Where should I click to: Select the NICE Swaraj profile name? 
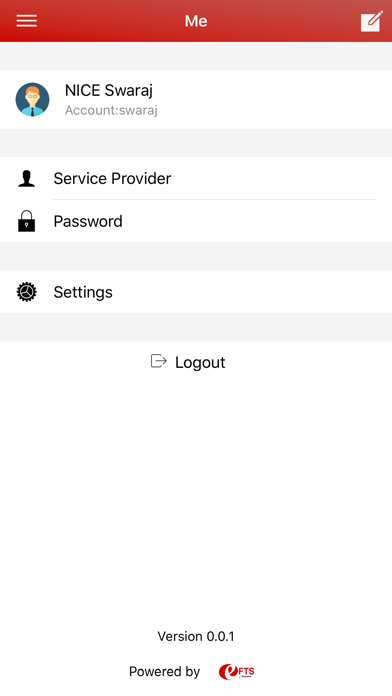109,91
